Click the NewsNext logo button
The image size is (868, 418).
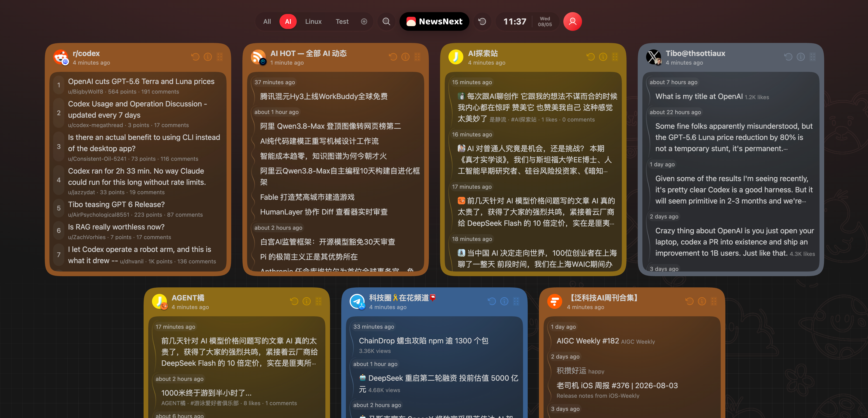[x=434, y=21]
